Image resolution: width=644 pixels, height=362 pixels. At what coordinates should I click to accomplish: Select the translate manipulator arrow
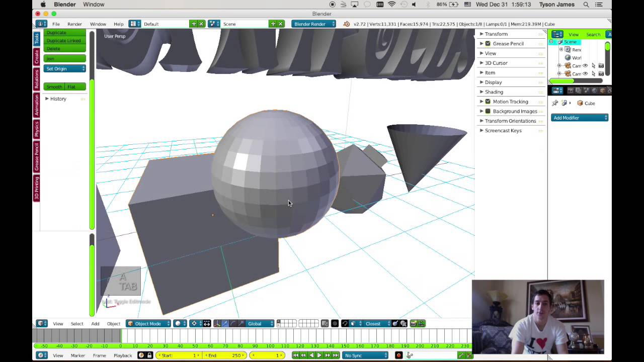point(225,324)
